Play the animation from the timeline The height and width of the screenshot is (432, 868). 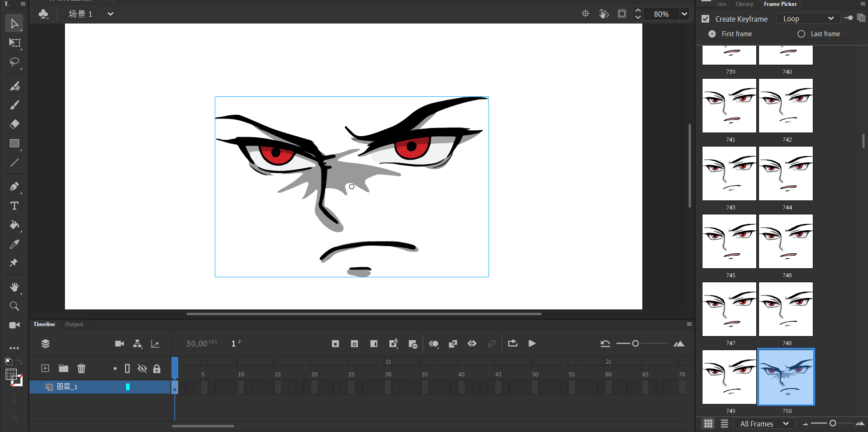(x=532, y=344)
